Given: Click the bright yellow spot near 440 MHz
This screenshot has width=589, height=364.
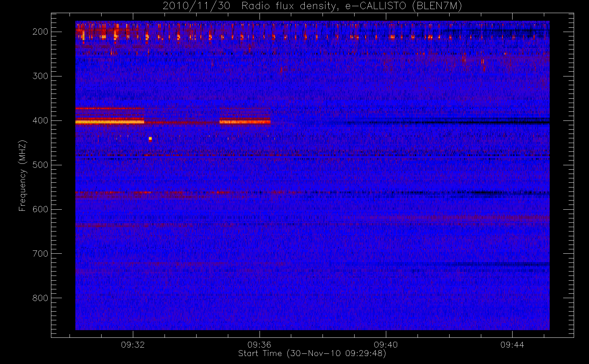Looking at the screenshot, I should (150, 138).
